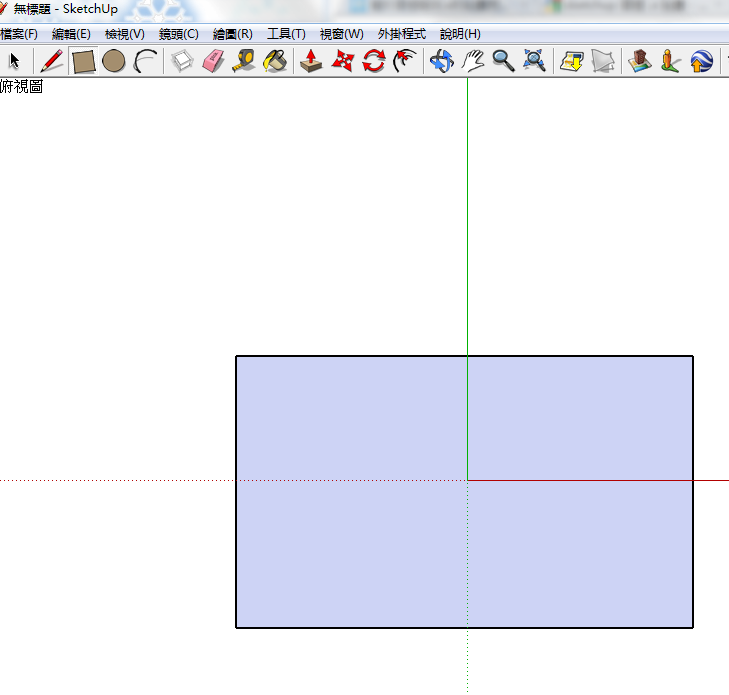
Task: Choose the Line pencil tool
Action: pos(52,61)
